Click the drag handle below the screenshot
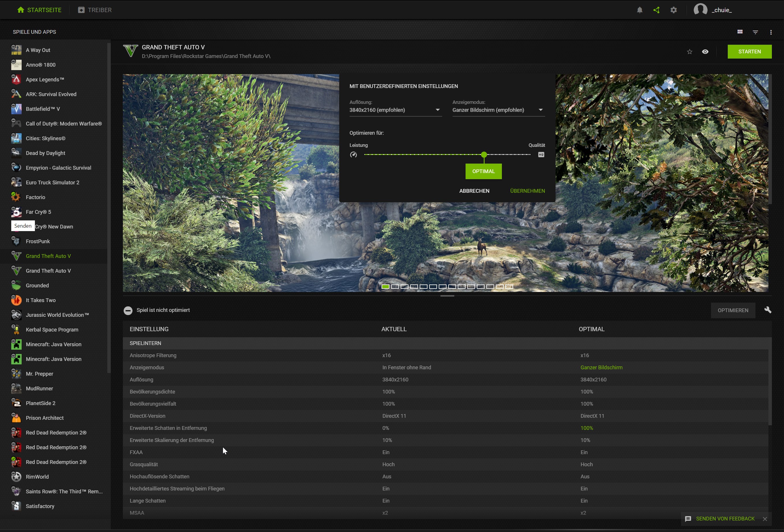The image size is (784, 532). coord(447,296)
